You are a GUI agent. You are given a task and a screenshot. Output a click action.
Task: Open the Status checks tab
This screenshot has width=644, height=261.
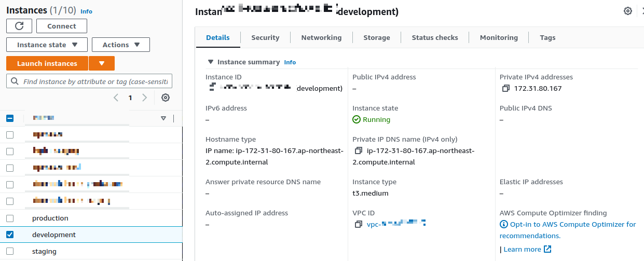click(435, 37)
